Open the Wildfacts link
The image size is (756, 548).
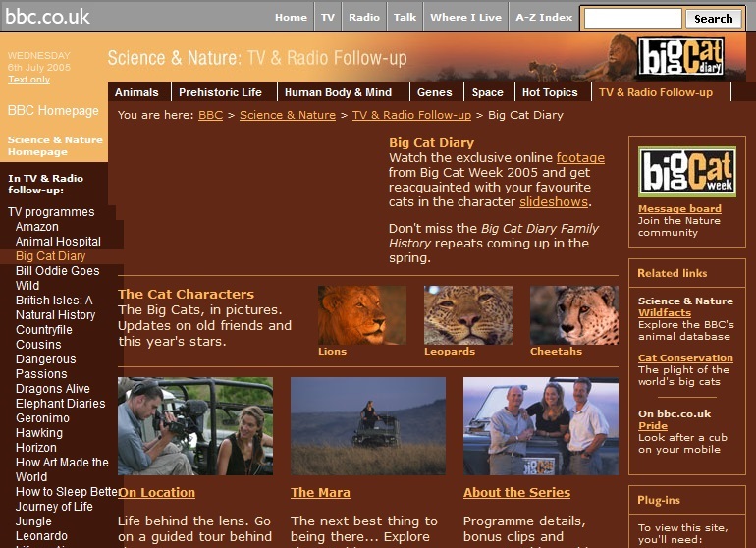(x=665, y=312)
